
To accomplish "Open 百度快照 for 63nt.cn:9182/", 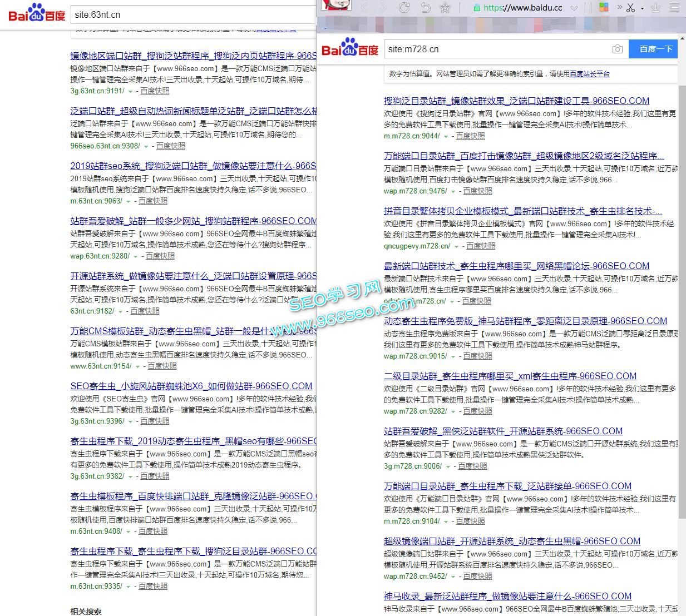I will pos(145,311).
